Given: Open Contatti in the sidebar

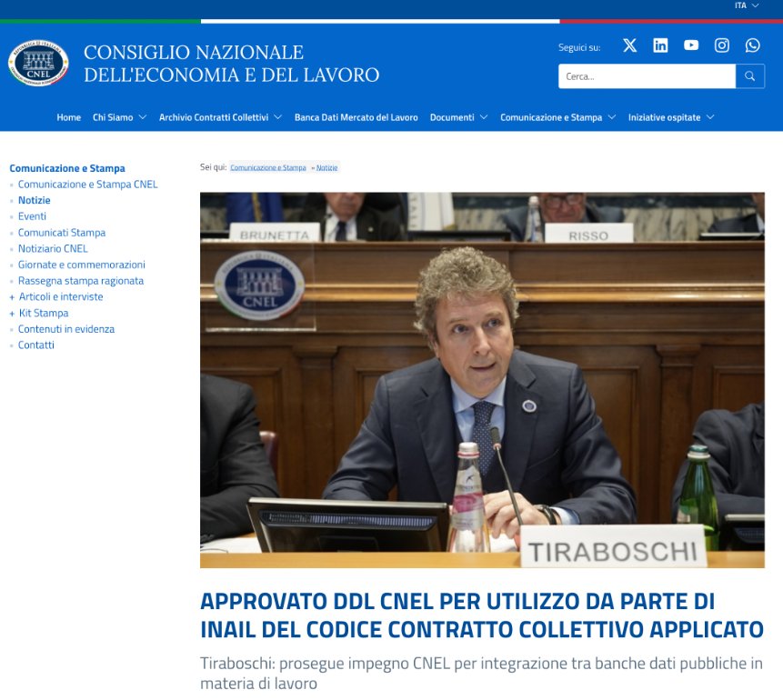Looking at the screenshot, I should (x=36, y=345).
